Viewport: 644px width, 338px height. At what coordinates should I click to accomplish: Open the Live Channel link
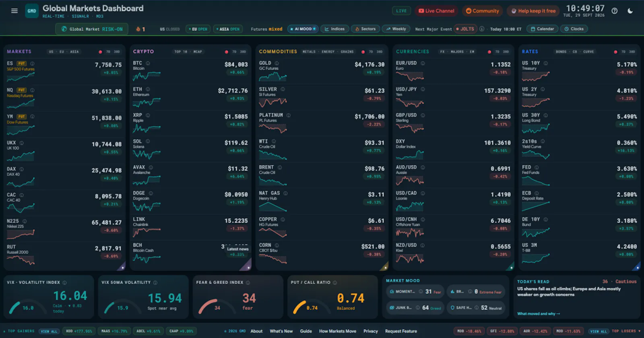coord(436,11)
